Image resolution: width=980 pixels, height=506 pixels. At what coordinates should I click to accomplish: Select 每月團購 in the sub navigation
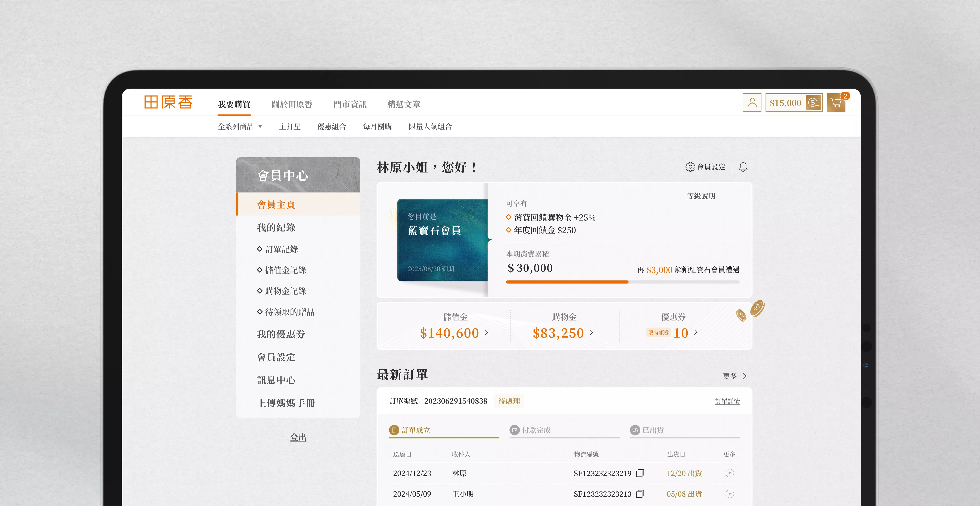pyautogui.click(x=377, y=127)
